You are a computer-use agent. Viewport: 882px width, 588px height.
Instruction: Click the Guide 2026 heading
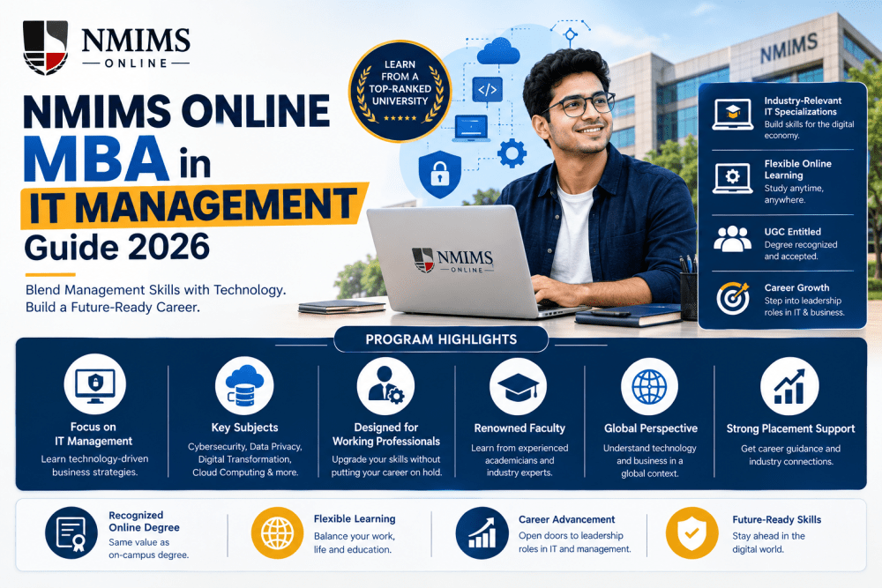tap(117, 247)
